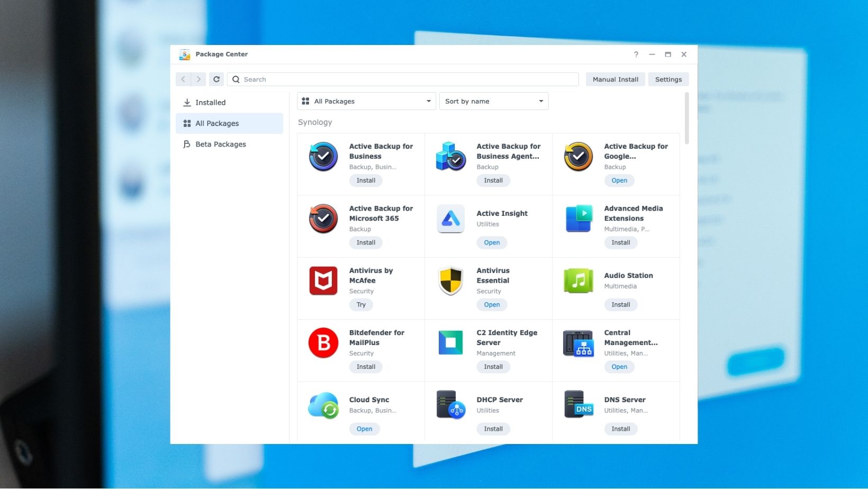868x489 pixels.
Task: Install Audio Station
Action: coord(621,305)
